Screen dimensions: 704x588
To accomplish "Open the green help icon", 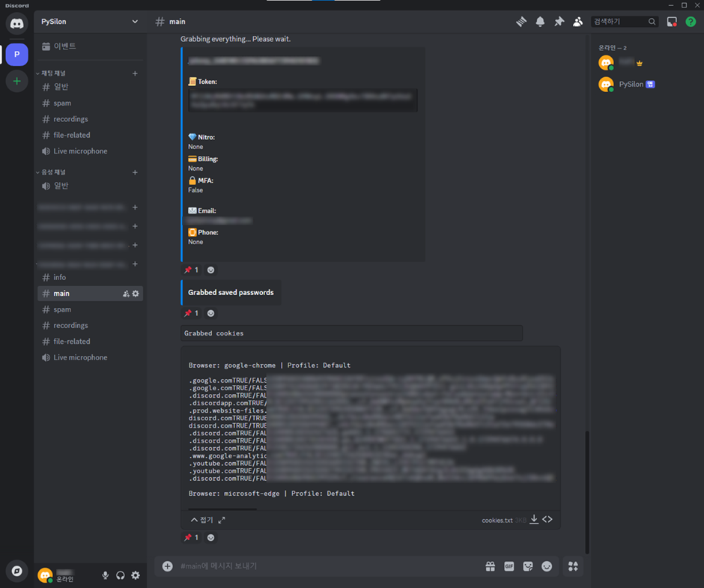I will pyautogui.click(x=691, y=22).
